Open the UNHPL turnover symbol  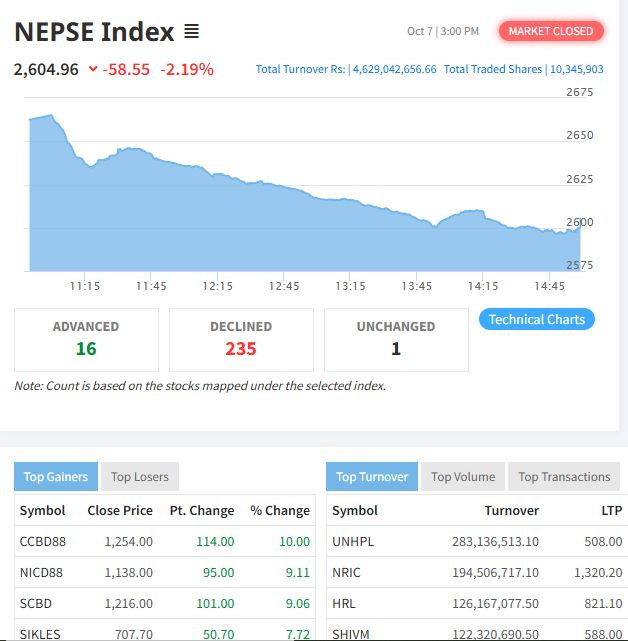click(x=352, y=542)
